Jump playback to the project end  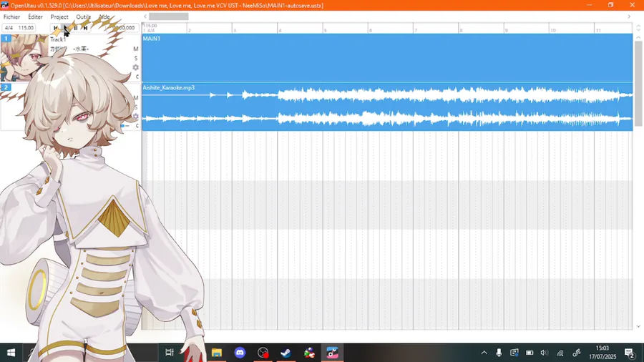coord(85,28)
